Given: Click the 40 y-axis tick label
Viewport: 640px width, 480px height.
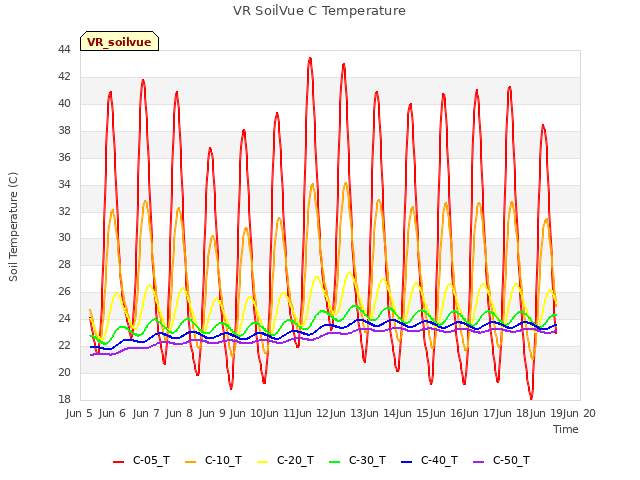Looking at the screenshot, I should (64, 103).
